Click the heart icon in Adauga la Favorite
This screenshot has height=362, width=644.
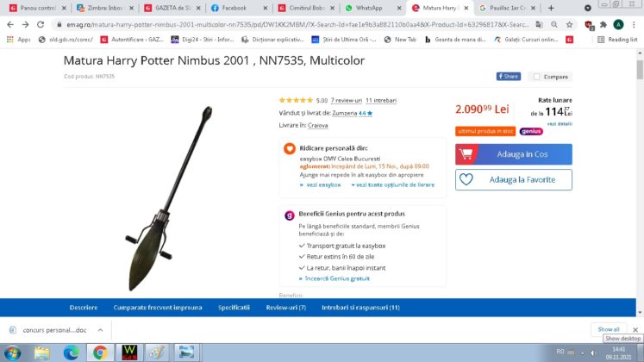[466, 179]
